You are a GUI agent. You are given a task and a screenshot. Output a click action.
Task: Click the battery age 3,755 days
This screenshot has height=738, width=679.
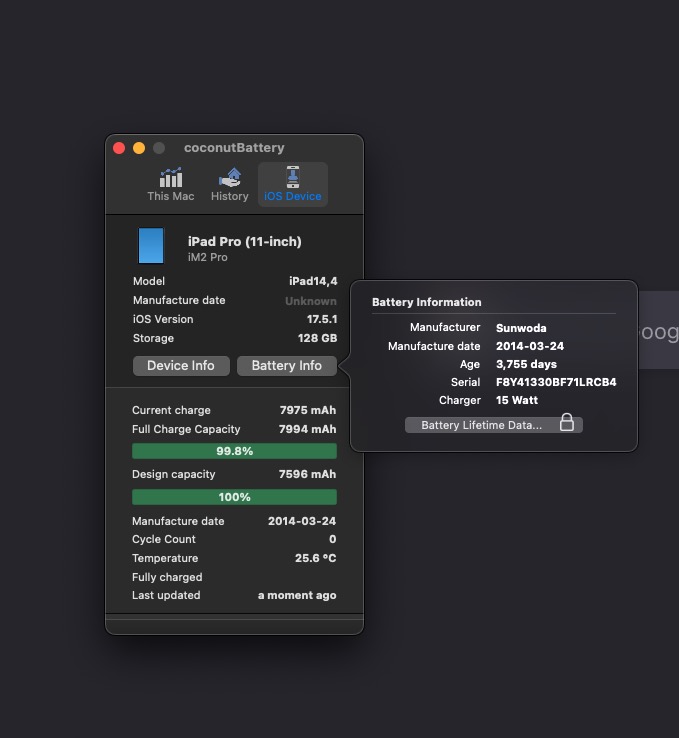(x=527, y=364)
